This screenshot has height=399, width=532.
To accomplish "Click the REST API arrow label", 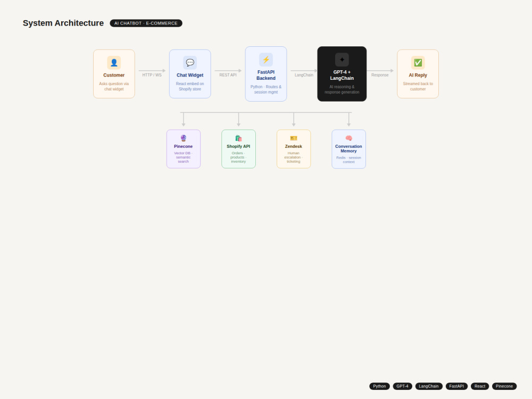I will click(x=228, y=75).
